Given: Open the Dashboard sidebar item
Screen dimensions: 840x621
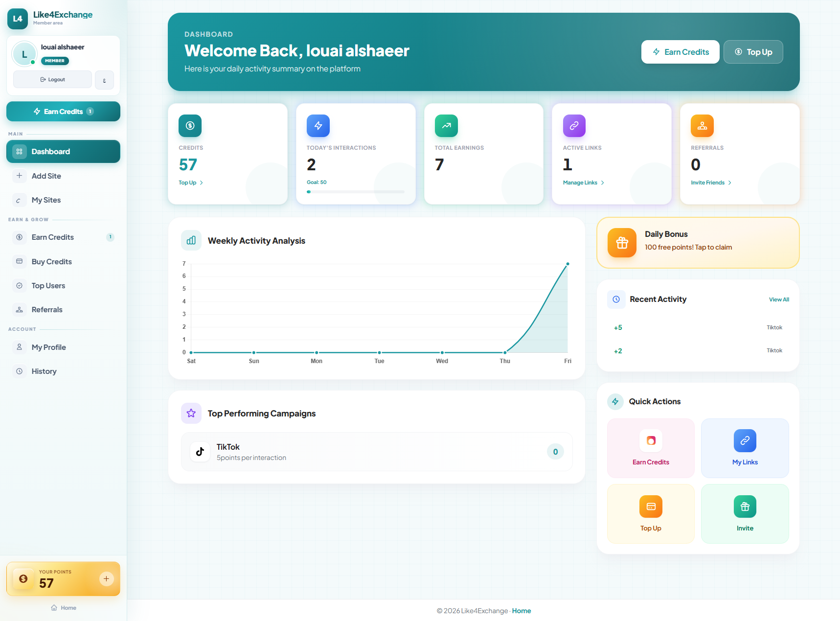Looking at the screenshot, I should (63, 152).
